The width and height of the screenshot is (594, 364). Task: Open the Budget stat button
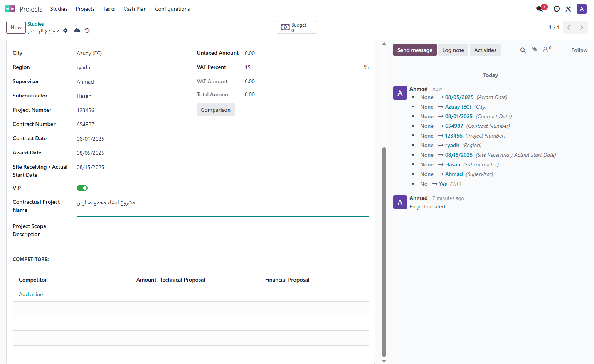297,27
